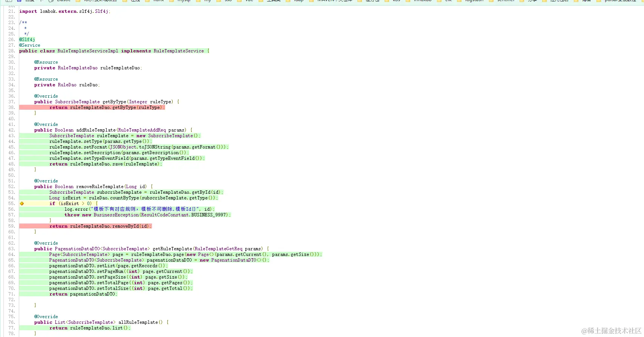The width and height of the screenshot is (644, 337).
Task: Click line number 77 in the gutter
Action: click(x=11, y=328)
